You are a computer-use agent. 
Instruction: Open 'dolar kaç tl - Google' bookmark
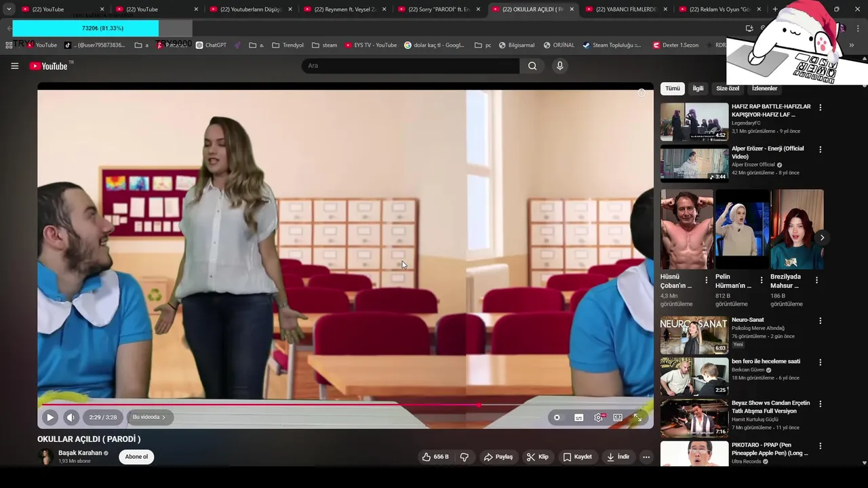(434, 45)
